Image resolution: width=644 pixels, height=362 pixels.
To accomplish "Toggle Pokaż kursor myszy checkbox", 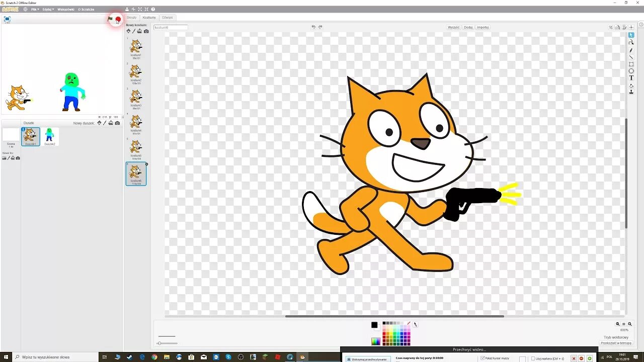I will (x=484, y=358).
